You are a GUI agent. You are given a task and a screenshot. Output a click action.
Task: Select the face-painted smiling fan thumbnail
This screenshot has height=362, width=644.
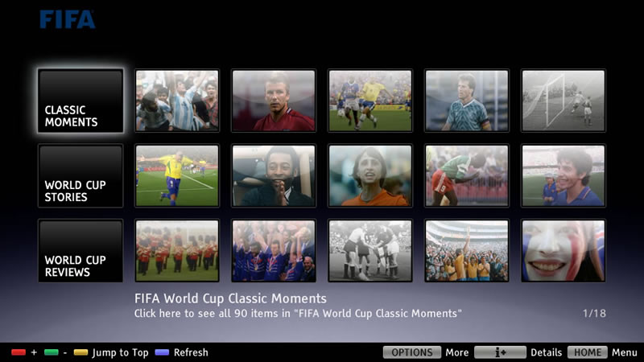(563, 251)
